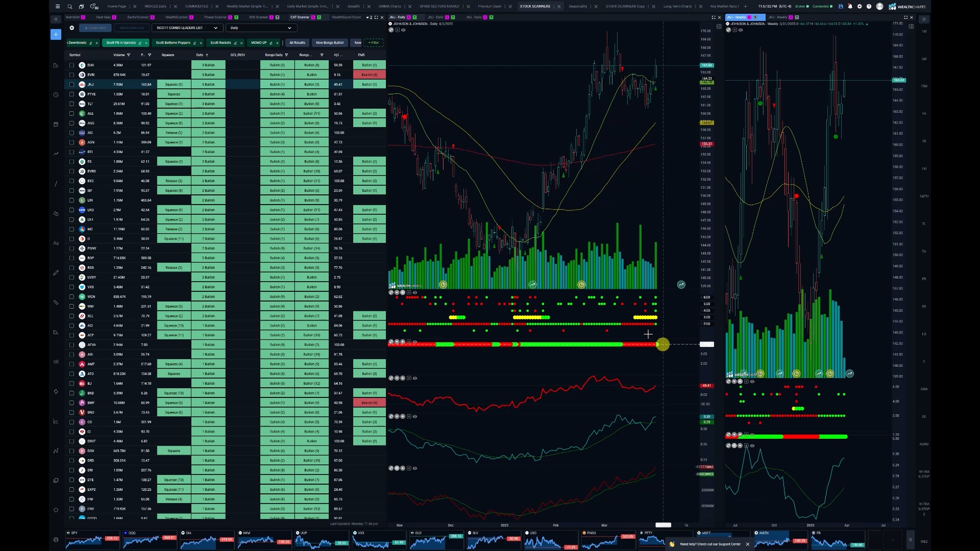Maximize the JNJ Daily chart panel
This screenshot has height=551, width=980.
pyautogui.click(x=714, y=17)
